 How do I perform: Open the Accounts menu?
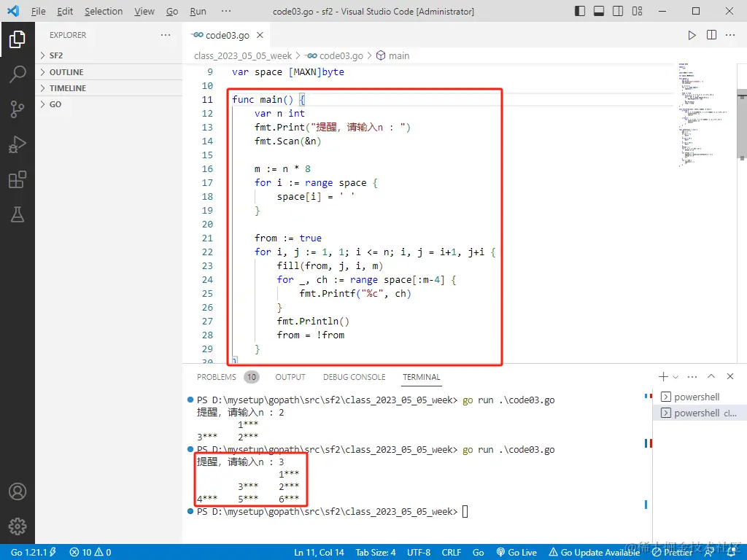pos(18,491)
